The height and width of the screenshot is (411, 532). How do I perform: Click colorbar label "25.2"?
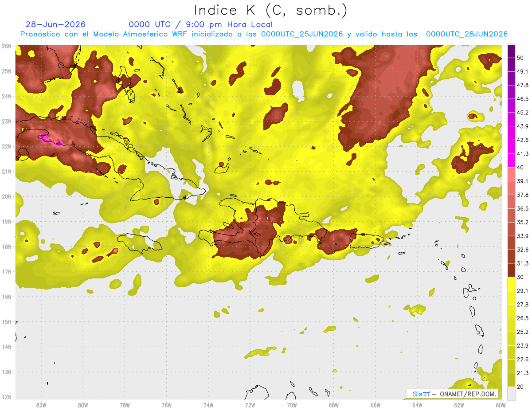[522, 332]
